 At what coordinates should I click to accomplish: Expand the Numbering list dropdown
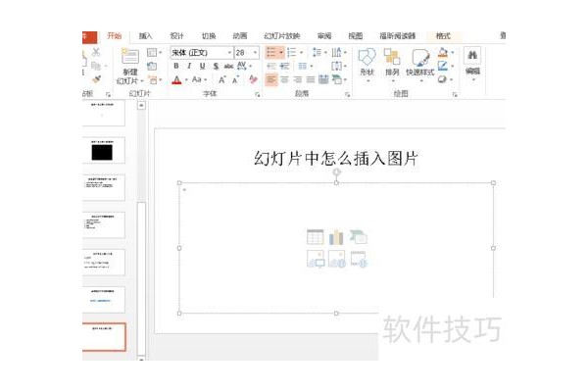click(x=301, y=53)
